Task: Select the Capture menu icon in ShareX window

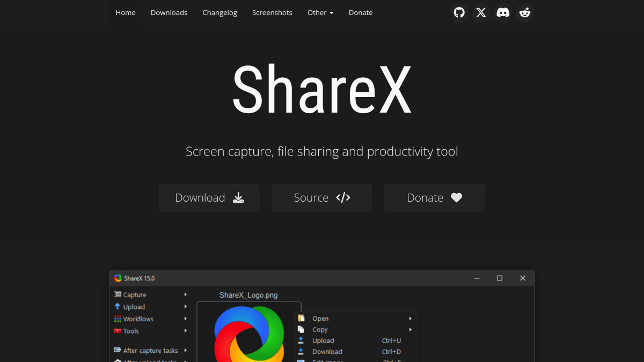Action: (117, 294)
